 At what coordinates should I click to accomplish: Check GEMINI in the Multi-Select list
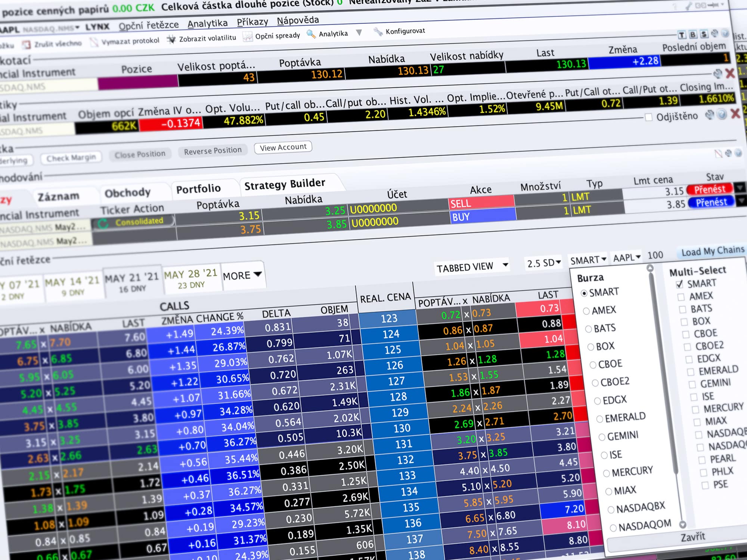(692, 385)
